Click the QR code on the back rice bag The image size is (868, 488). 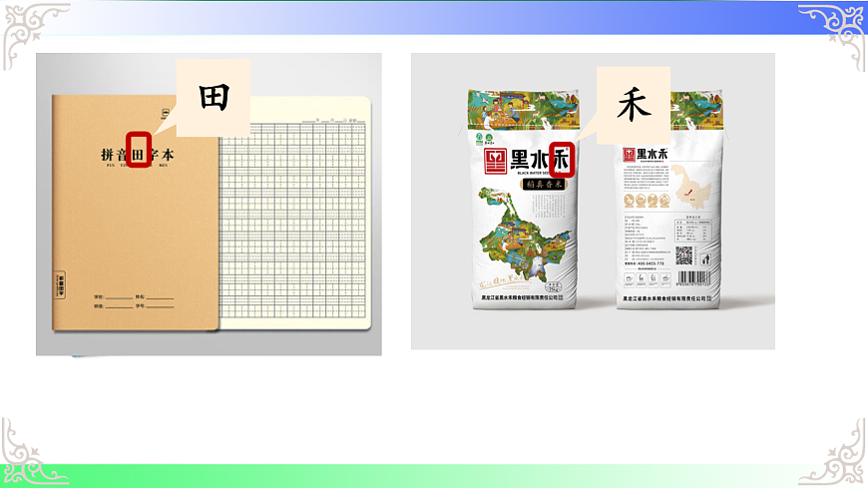(683, 255)
